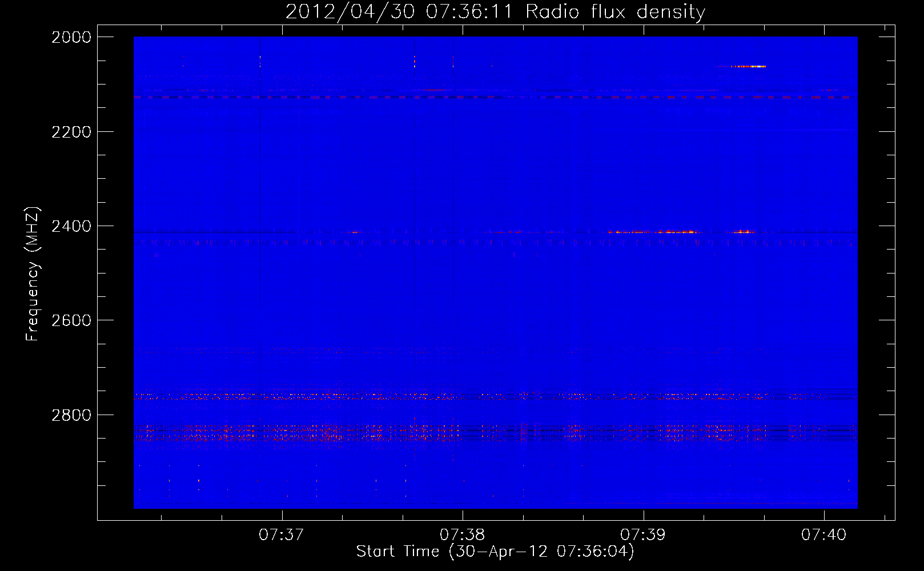
Task: Click the 'Frequency (MHZ)' axis title
Action: pos(33,274)
